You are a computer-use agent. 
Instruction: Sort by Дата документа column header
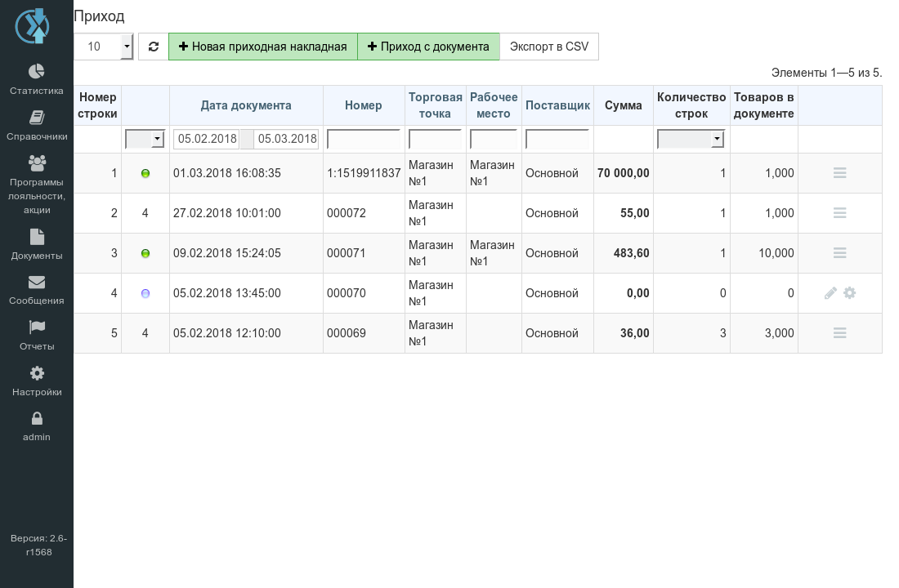tap(246, 105)
